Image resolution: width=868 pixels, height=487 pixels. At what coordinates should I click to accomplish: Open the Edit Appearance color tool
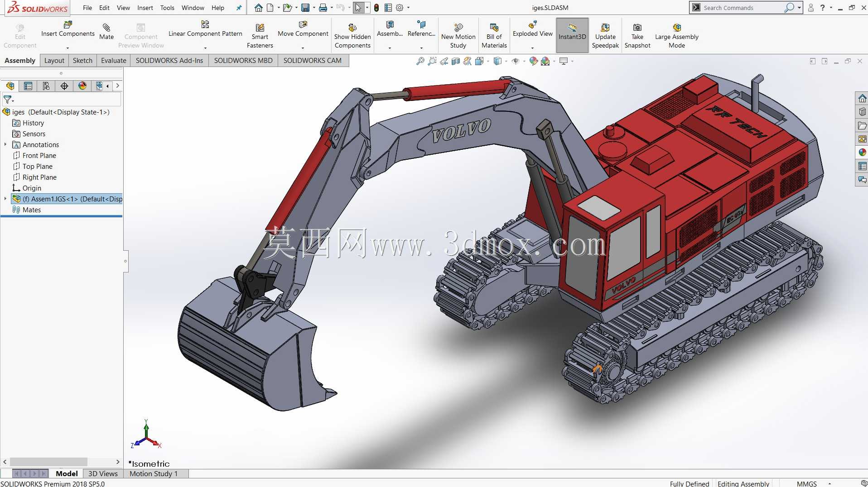click(x=533, y=61)
